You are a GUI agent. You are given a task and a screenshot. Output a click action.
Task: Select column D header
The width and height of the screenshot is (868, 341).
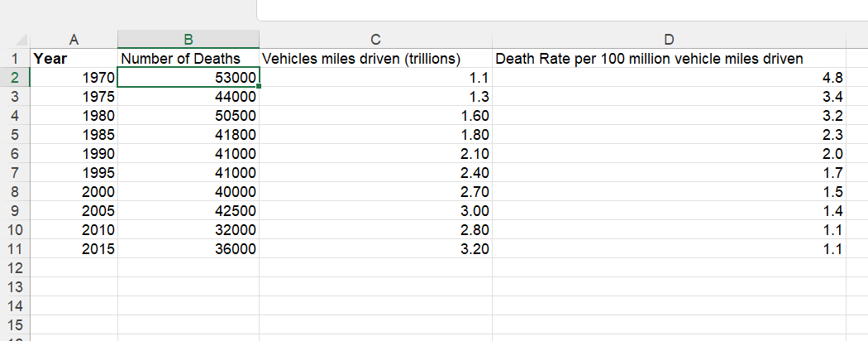click(669, 40)
